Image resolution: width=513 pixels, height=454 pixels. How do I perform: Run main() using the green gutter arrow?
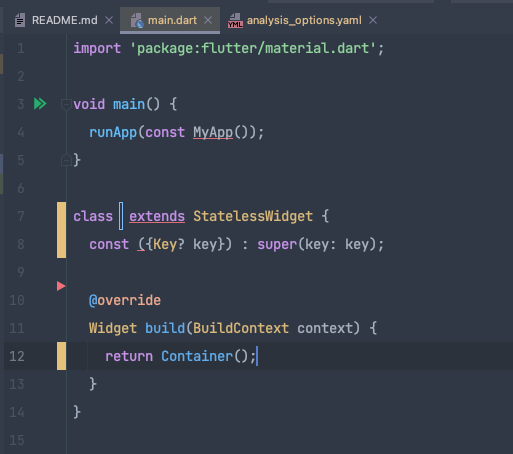click(40, 104)
